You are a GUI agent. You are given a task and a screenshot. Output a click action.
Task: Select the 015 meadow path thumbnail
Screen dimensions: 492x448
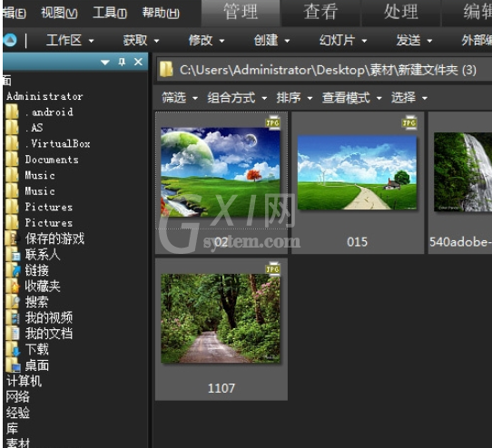(x=357, y=172)
